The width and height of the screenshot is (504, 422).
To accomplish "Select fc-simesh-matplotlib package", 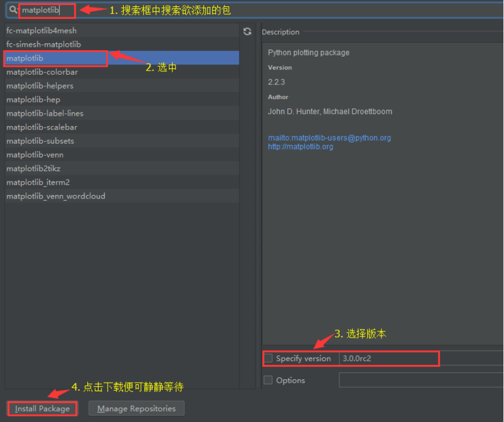I will coord(122,44).
